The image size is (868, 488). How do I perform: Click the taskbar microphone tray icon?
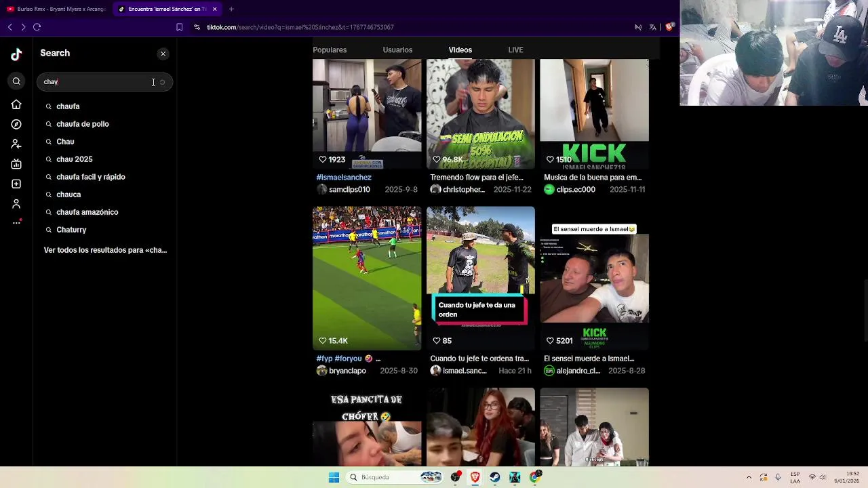(x=778, y=478)
